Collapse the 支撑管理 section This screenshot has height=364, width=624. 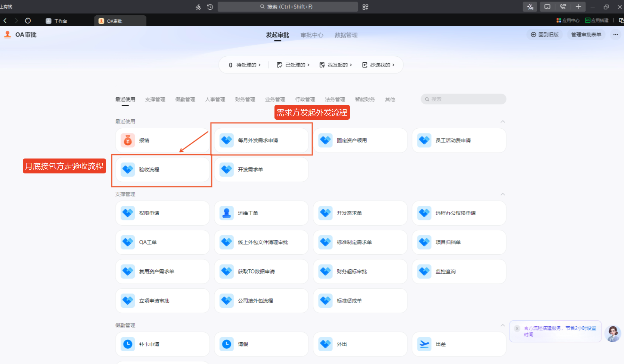(x=503, y=194)
